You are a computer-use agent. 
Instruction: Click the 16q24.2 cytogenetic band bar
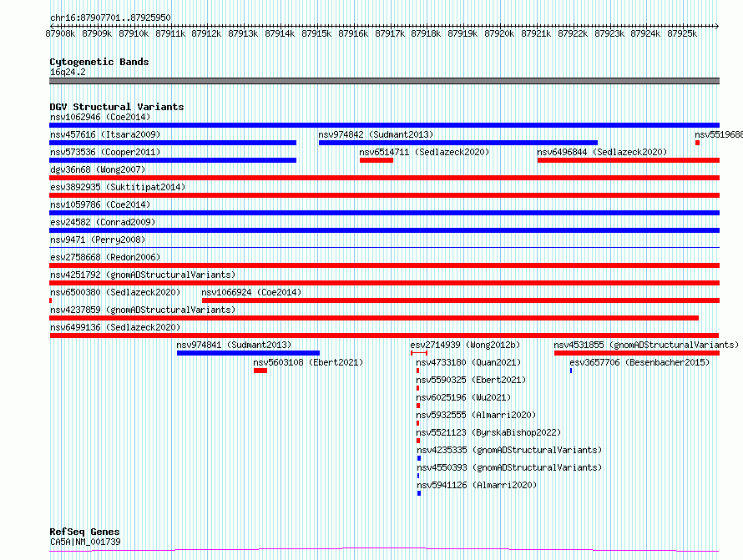tap(384, 81)
